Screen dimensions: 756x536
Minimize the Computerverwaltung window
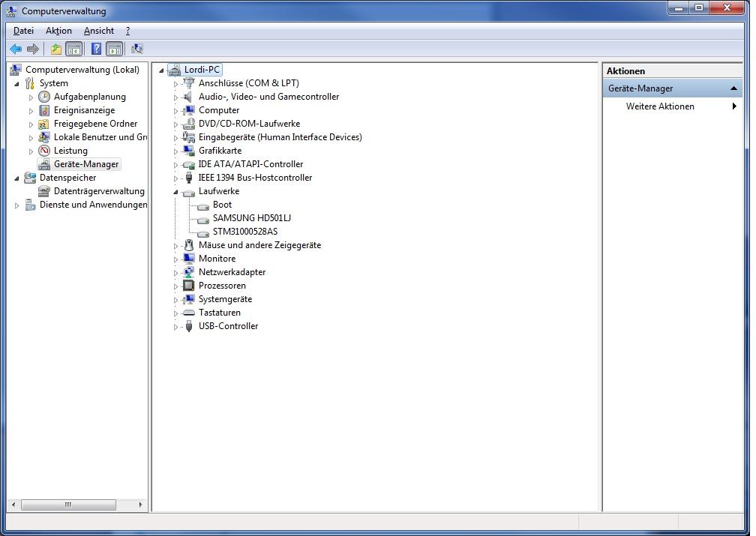pyautogui.click(x=679, y=7)
